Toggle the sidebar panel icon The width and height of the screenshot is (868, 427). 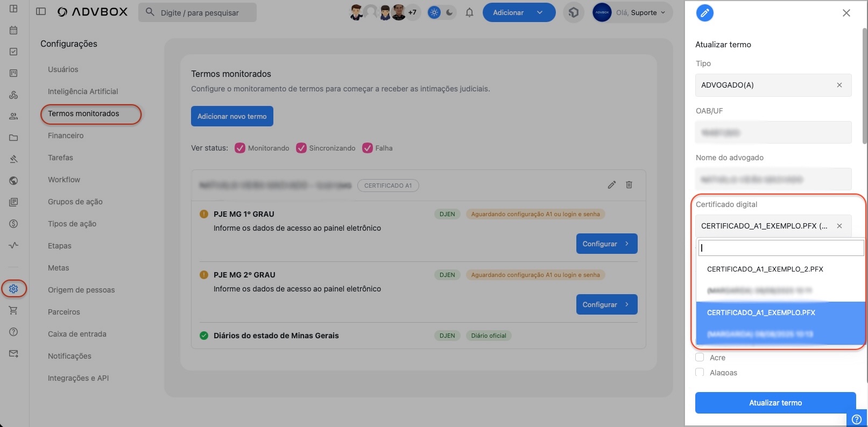41,12
